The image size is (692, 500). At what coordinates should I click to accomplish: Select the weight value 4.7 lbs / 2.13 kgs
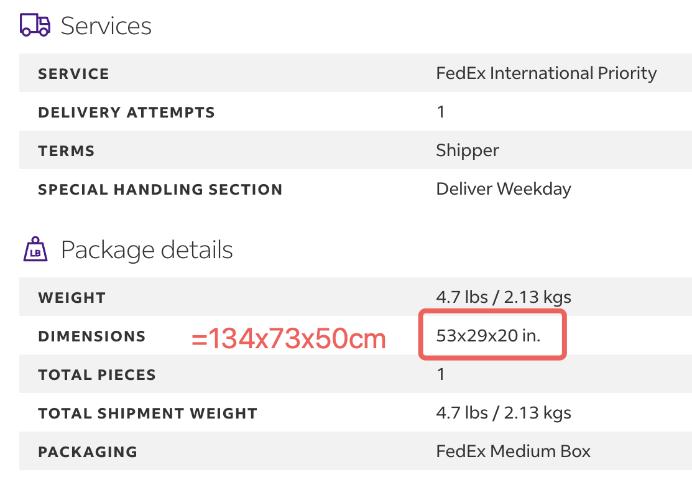click(x=504, y=297)
